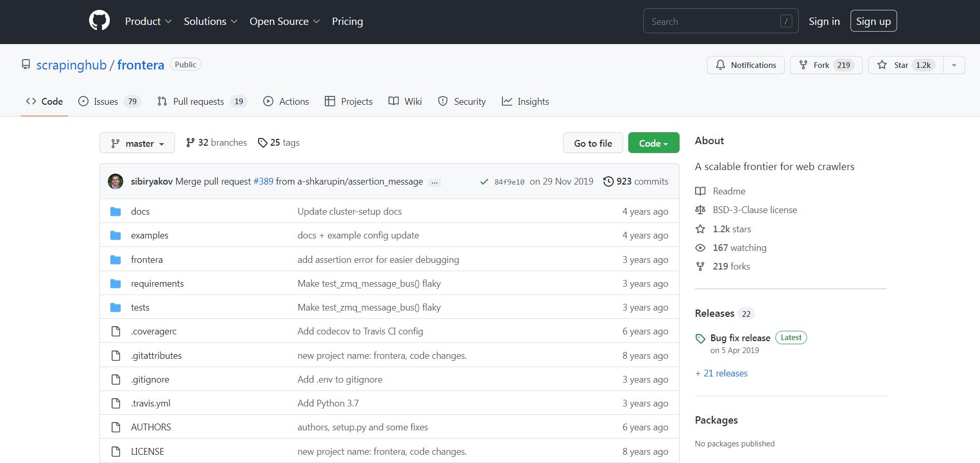This screenshot has height=463, width=980.
Task: Click the tests folder icon
Action: point(116,307)
